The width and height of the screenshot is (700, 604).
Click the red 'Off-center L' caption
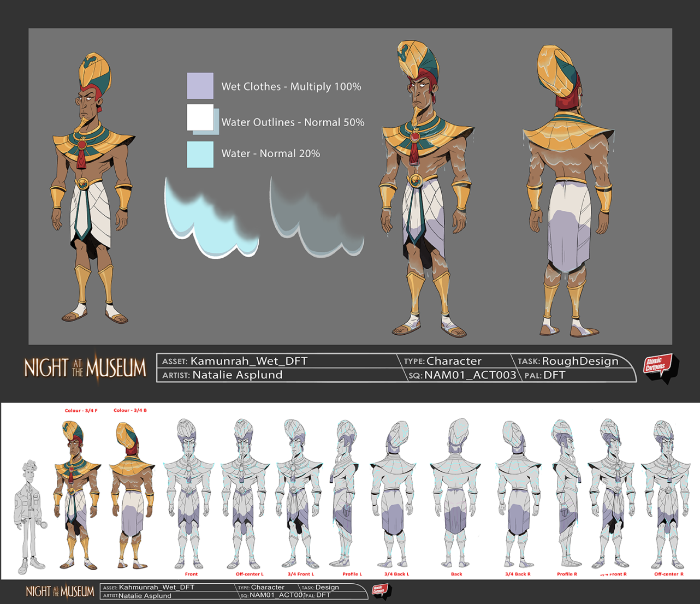pos(250,574)
